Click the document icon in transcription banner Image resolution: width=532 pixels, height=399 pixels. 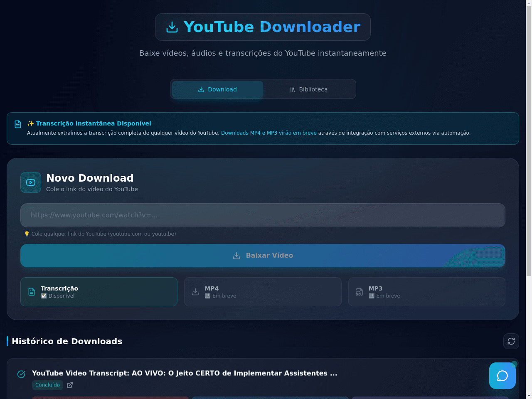(x=18, y=124)
